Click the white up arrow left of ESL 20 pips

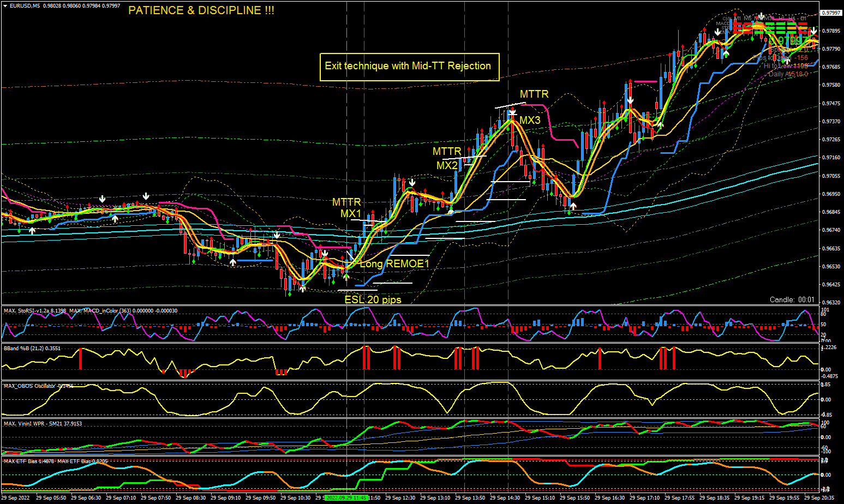click(x=302, y=289)
